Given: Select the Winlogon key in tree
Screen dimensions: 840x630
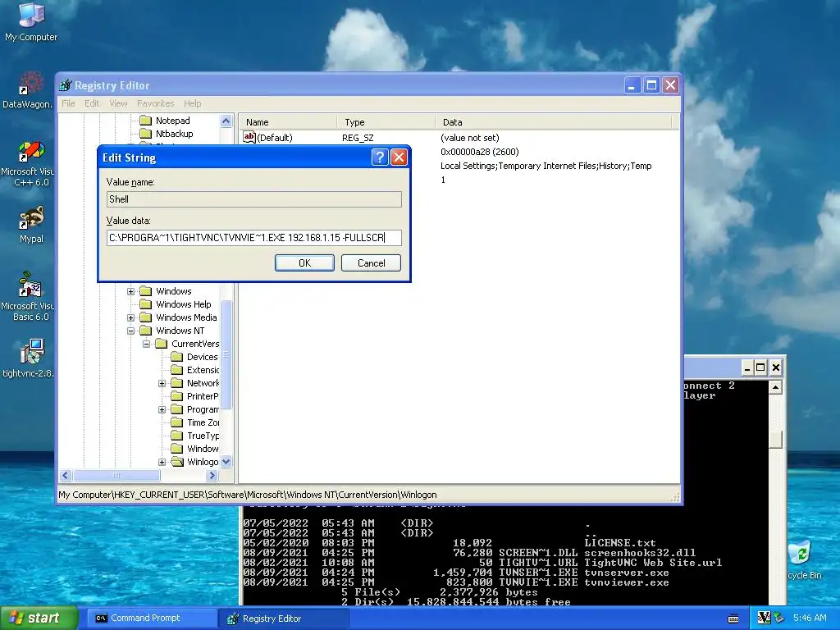Looking at the screenshot, I should click(x=194, y=462).
